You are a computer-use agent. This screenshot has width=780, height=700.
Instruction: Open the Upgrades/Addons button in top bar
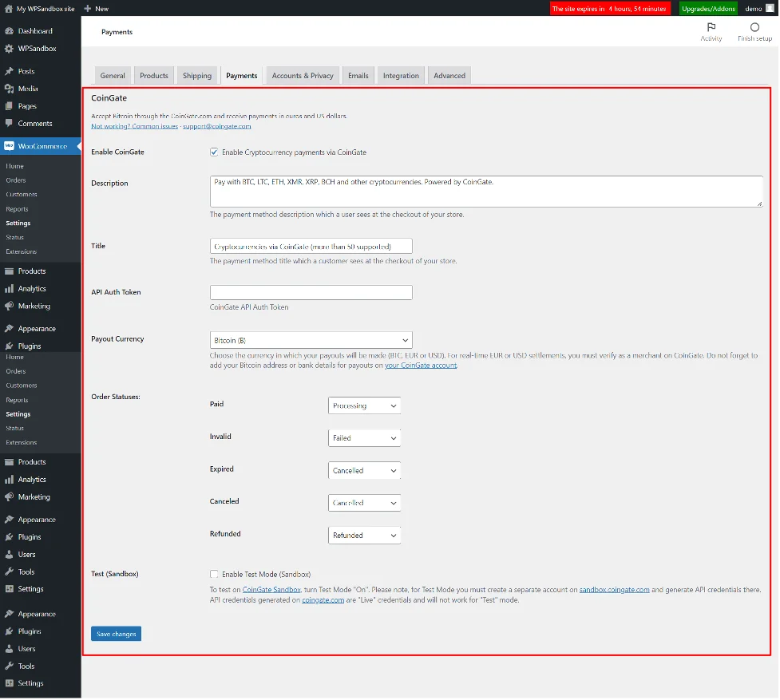710,9
